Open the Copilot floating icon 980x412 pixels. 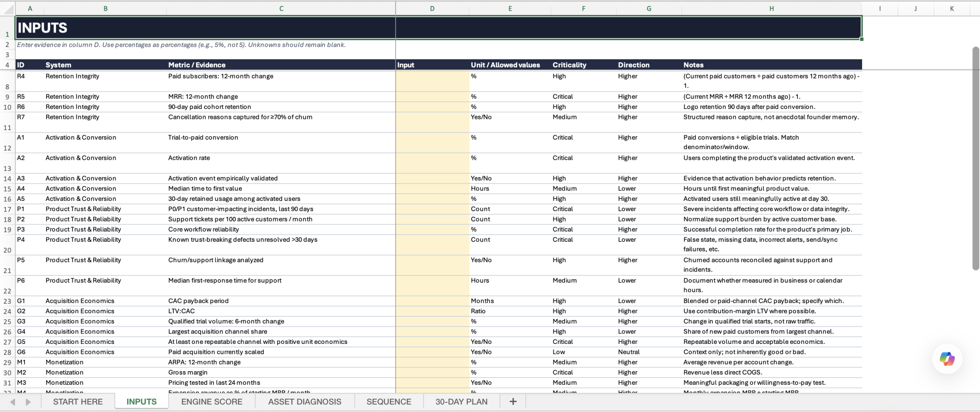[947, 359]
